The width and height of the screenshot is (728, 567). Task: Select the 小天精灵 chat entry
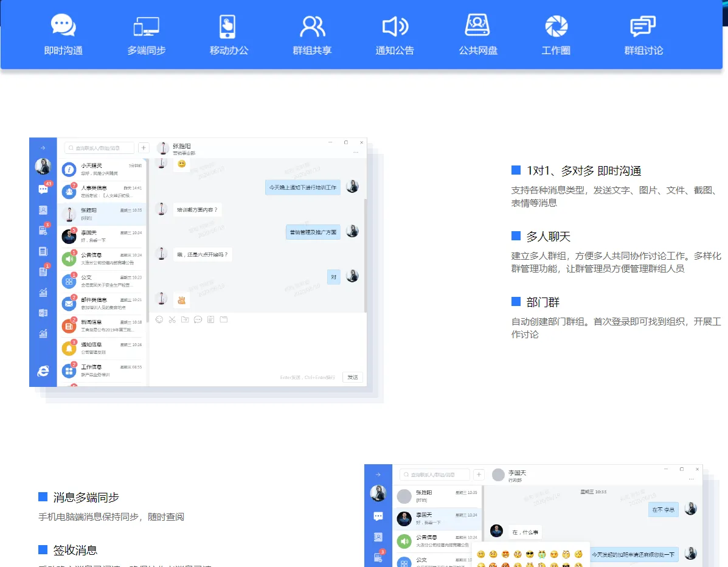[x=102, y=169]
